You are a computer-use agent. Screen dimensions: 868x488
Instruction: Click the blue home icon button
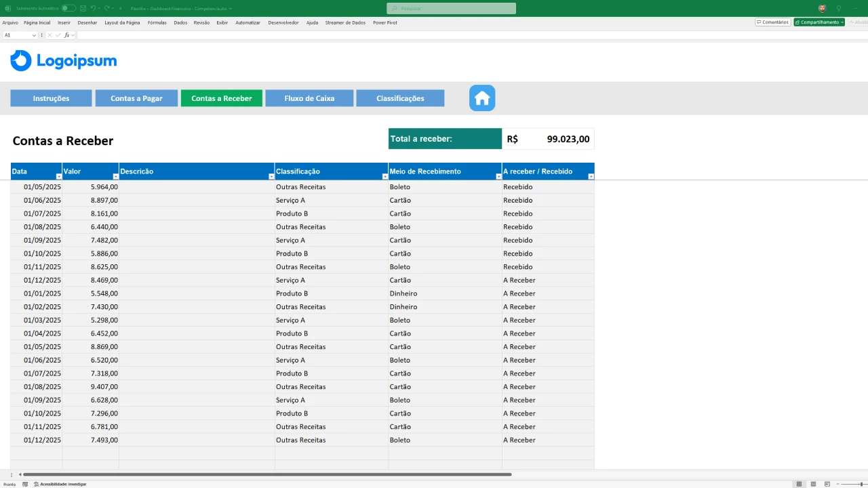[x=482, y=98]
